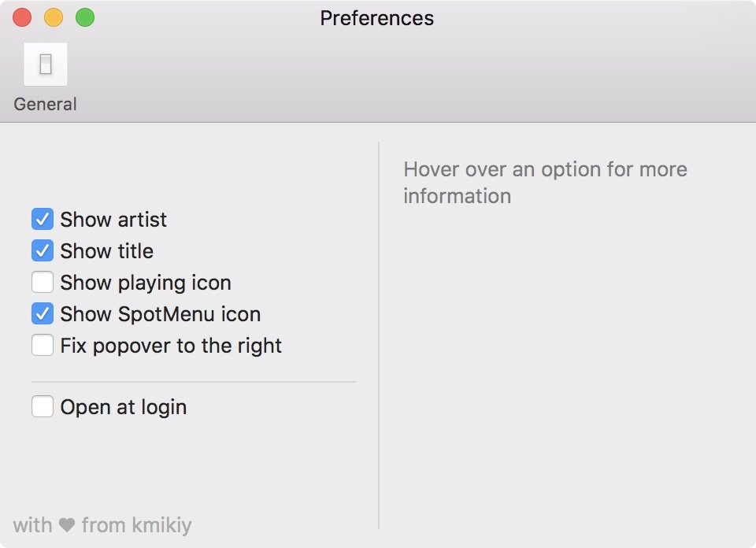
Task: Uncheck the Show artist checkbox
Action: pos(43,219)
